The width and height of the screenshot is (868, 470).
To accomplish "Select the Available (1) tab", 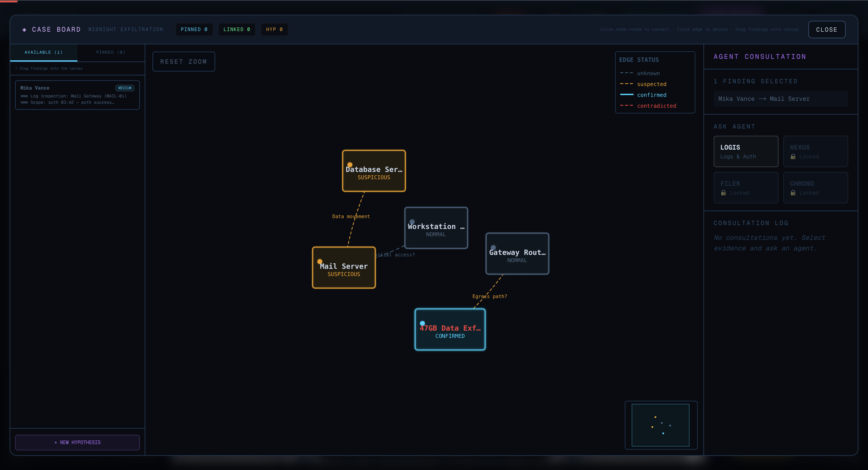I will pos(43,52).
